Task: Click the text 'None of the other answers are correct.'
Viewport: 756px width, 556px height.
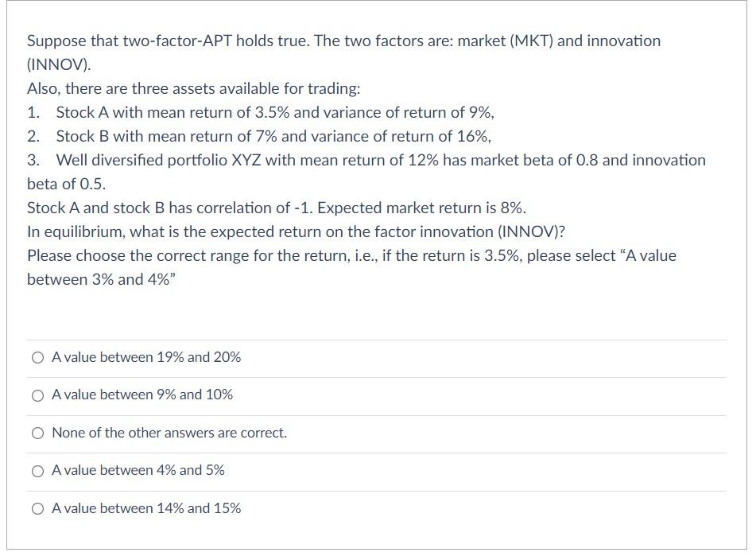Action: point(169,434)
